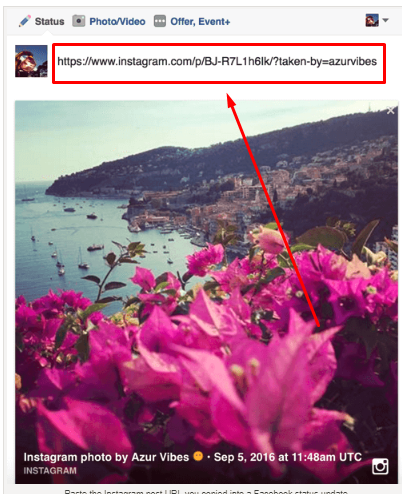Click the yellow emoji face in the title
Screen dimensions: 402x494
click(198, 456)
